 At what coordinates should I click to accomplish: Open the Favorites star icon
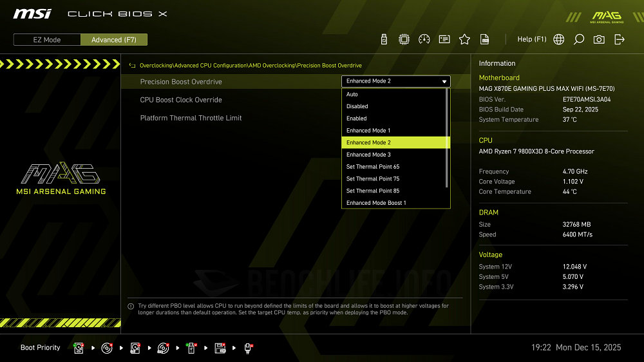(x=464, y=39)
